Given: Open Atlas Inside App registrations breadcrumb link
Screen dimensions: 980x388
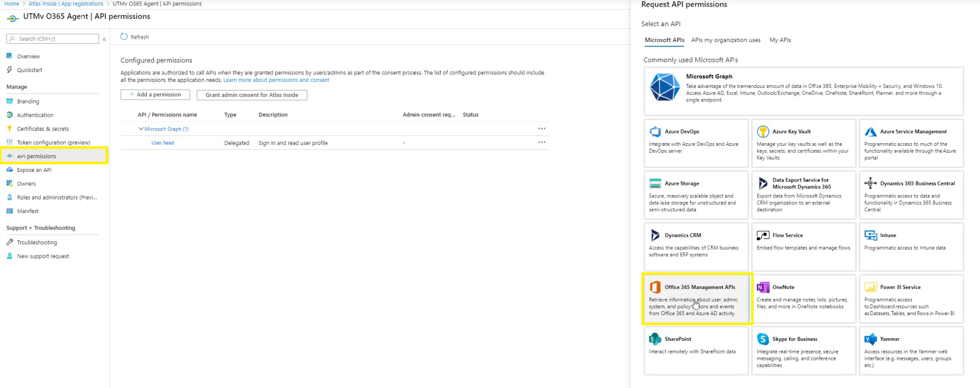Looking at the screenshot, I should pos(66,4).
